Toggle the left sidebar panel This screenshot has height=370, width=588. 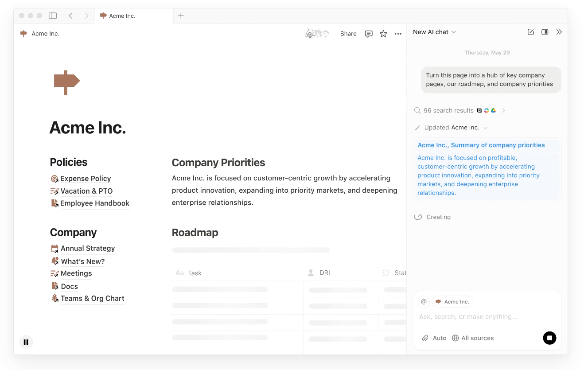53,16
